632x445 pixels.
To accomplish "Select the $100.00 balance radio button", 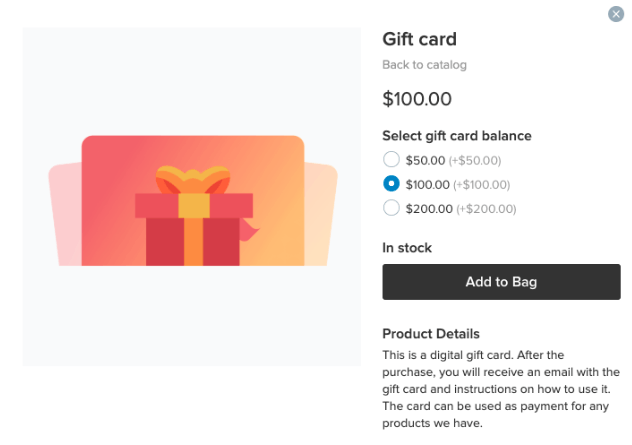I will pos(392,184).
